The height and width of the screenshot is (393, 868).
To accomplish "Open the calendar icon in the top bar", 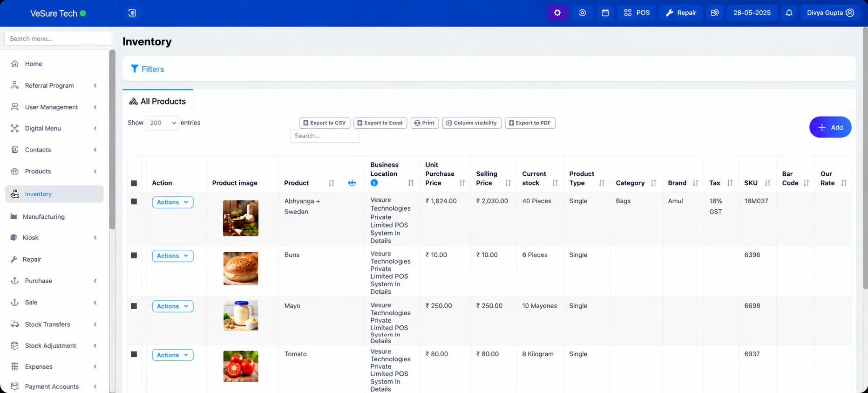I will [x=605, y=13].
